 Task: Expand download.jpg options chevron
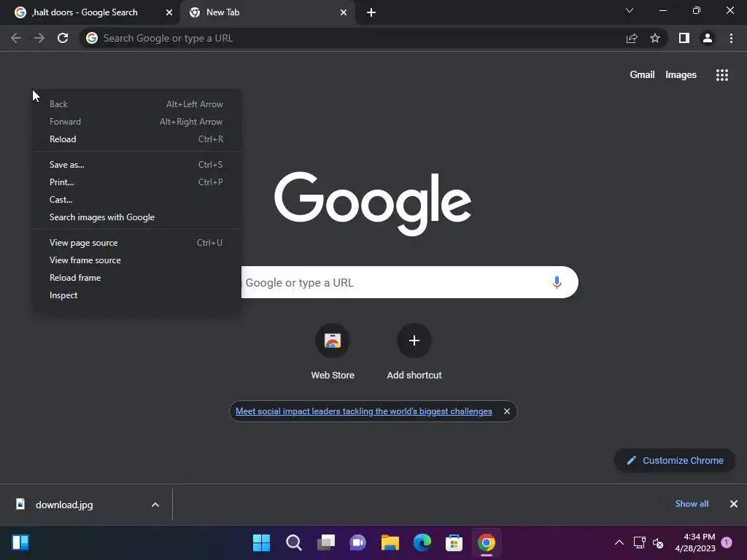click(x=155, y=505)
